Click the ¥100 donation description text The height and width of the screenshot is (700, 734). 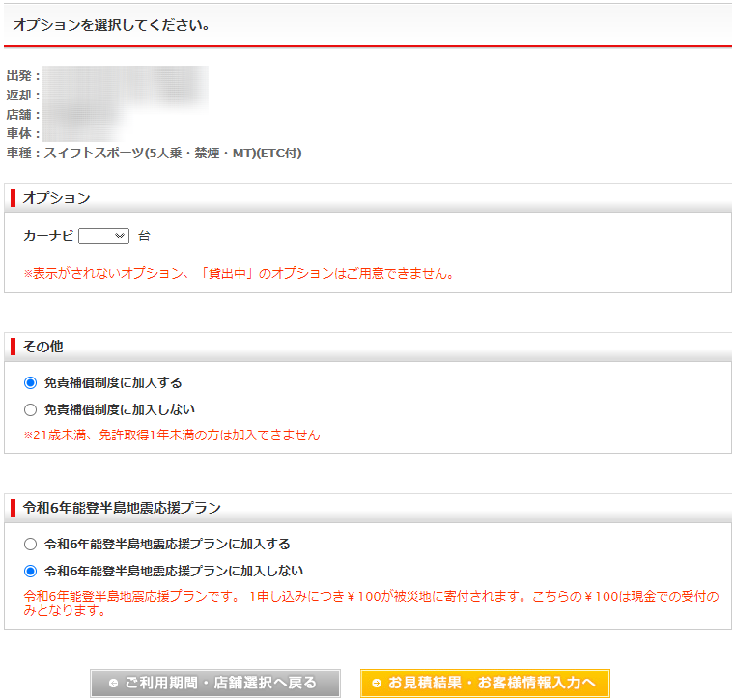[x=370, y=603]
